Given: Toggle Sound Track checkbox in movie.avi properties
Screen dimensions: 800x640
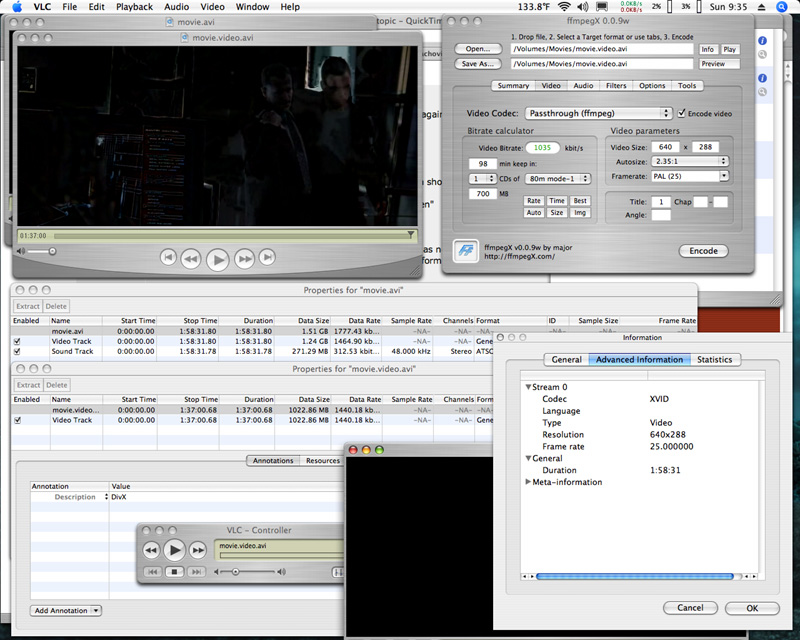Looking at the screenshot, I should (17, 352).
